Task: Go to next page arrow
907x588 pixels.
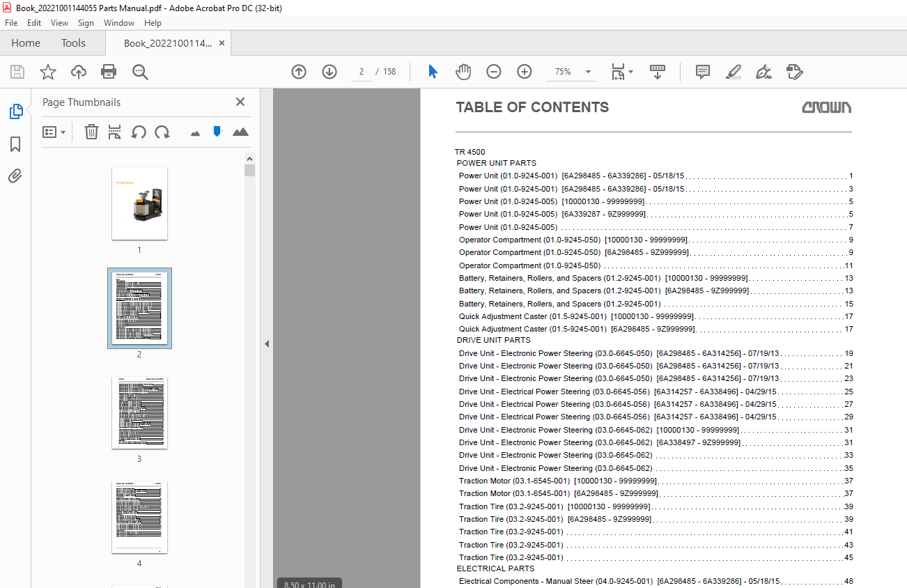Action: click(x=330, y=72)
